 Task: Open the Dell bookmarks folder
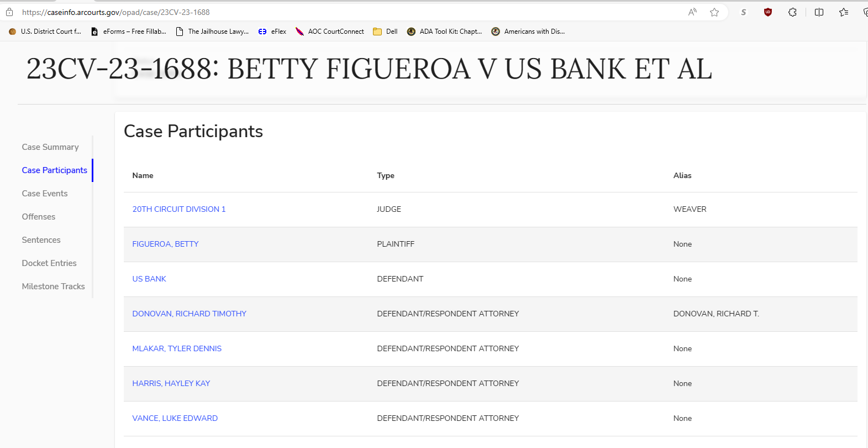pyautogui.click(x=386, y=32)
